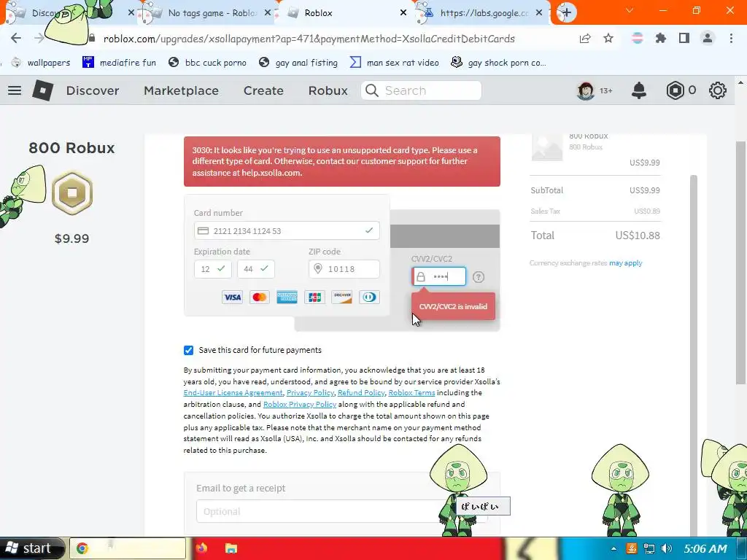Viewport: 747px width, 560px height.
Task: Click the CVV2/CVC2 input field
Action: point(438,276)
